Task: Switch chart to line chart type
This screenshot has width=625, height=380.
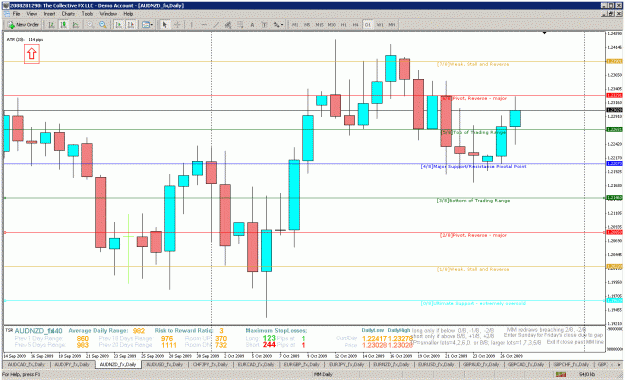Action: point(75,25)
